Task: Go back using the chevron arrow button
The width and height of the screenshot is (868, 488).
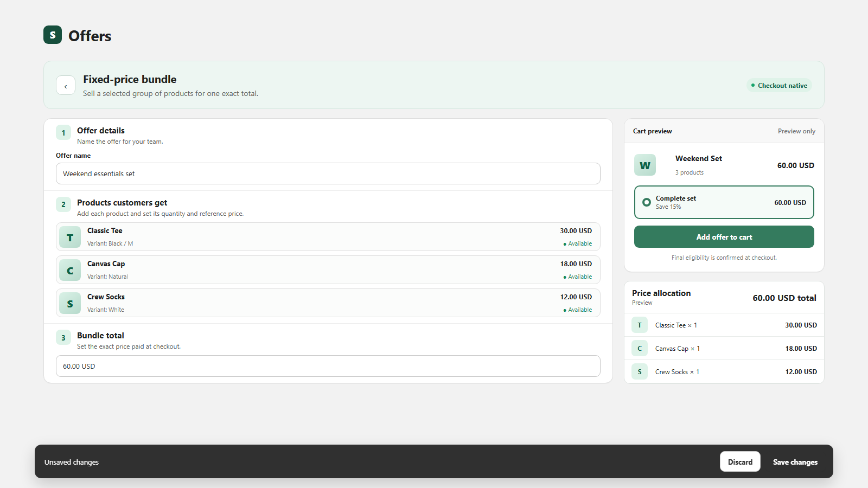Action: point(66,86)
